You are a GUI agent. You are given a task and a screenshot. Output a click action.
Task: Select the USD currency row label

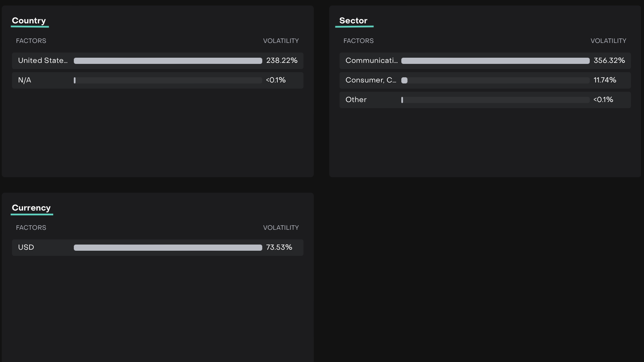(x=26, y=247)
